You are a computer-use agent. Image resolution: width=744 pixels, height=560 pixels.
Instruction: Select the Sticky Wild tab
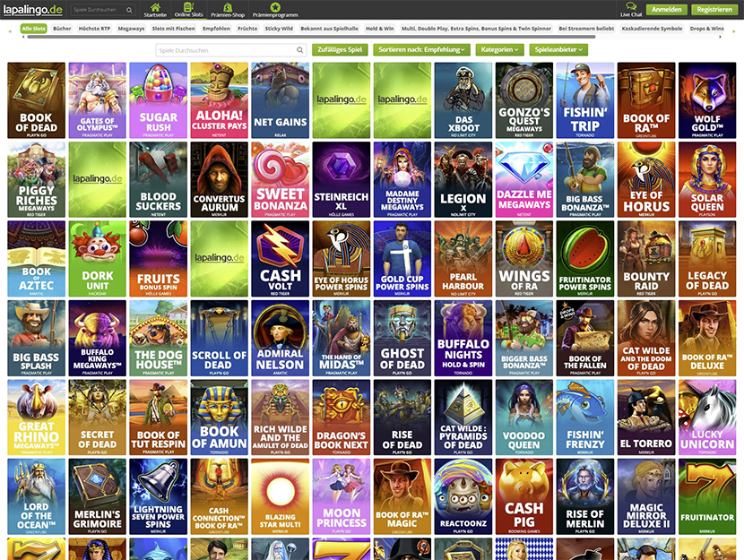tap(279, 29)
